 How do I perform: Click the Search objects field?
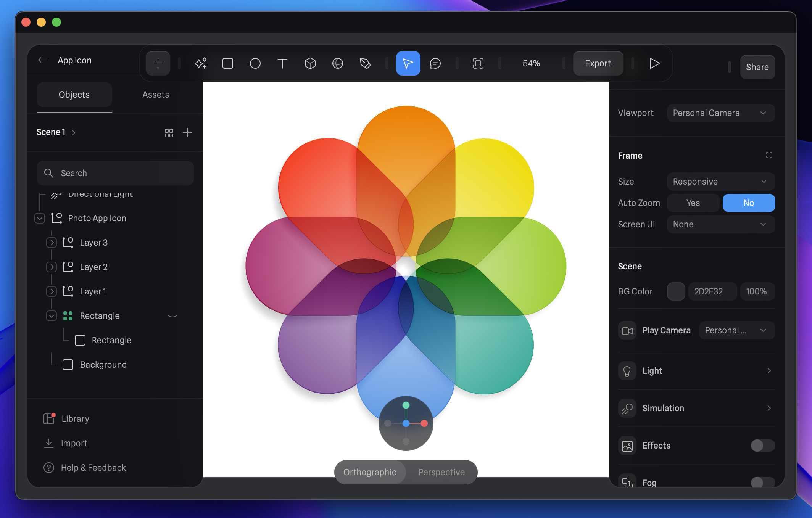click(x=115, y=173)
